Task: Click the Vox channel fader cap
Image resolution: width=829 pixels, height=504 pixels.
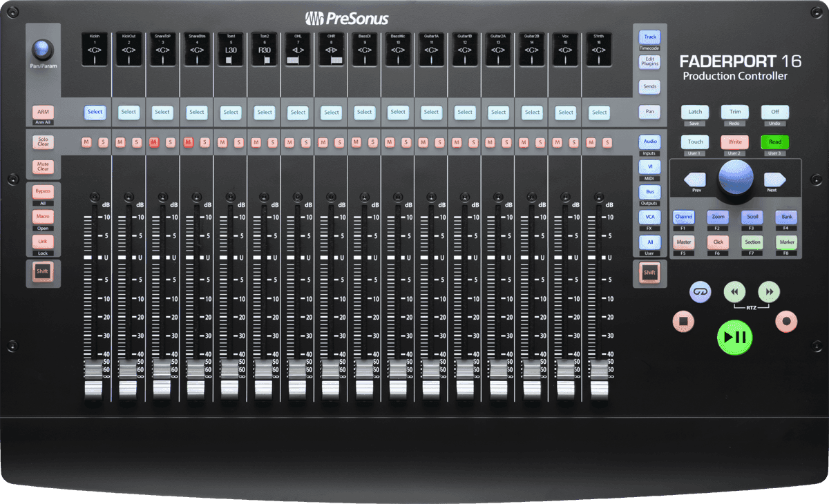Action: pos(566,380)
